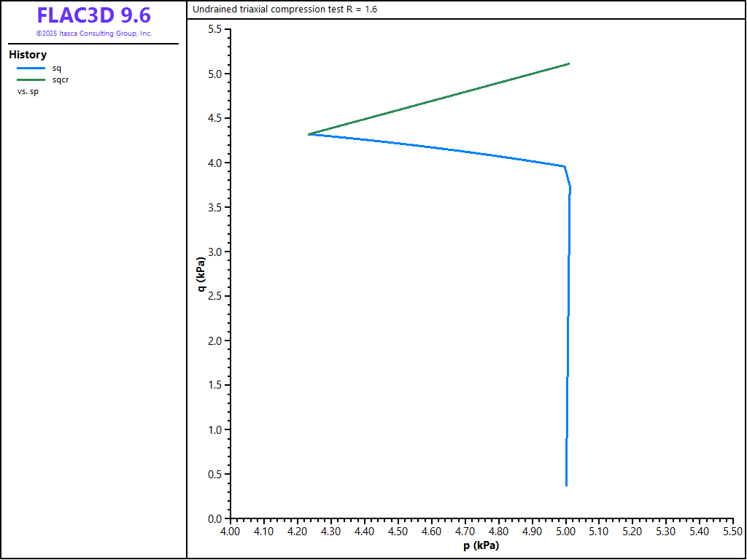Click the 5.5 tick label on y-axis
Viewport: 747px width, 560px height.
[215, 29]
